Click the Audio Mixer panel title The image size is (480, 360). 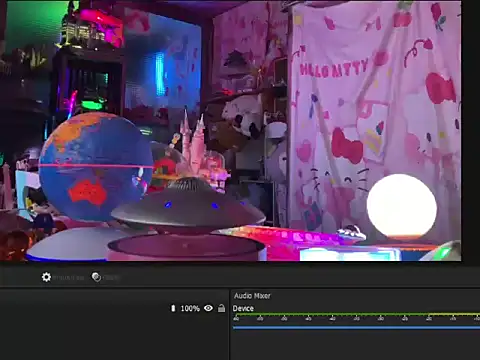[252, 296]
